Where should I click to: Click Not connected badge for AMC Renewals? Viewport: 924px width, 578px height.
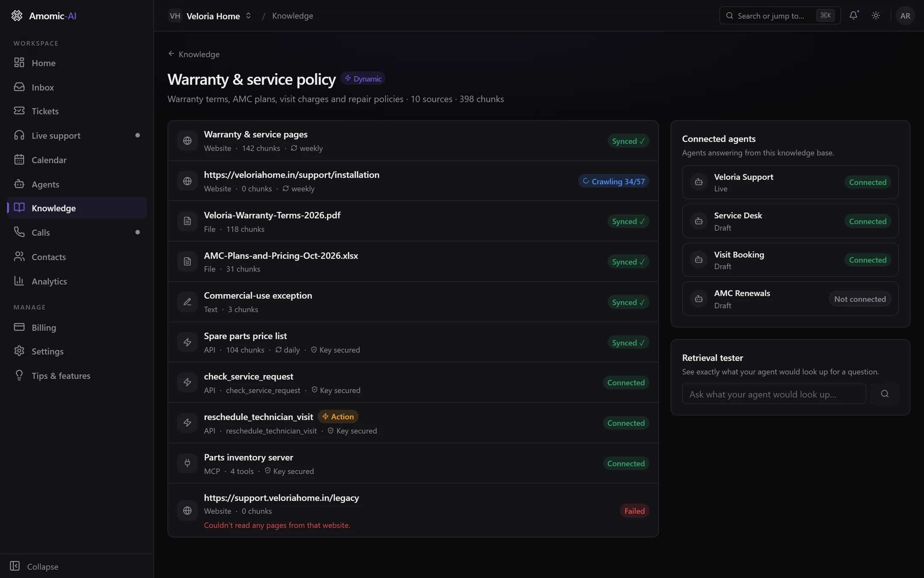[860, 299]
